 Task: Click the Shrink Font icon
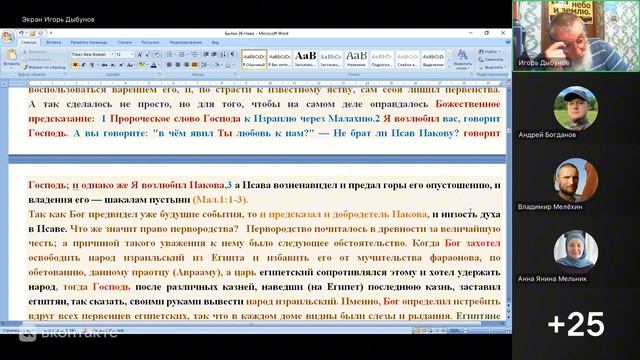pos(148,55)
